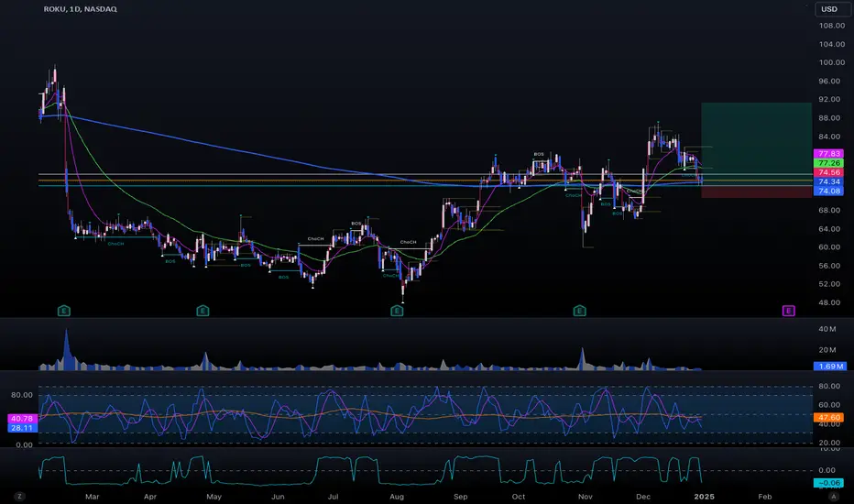The image size is (854, 504).
Task: Click the Aug label on the time axis
Action: click(x=397, y=497)
